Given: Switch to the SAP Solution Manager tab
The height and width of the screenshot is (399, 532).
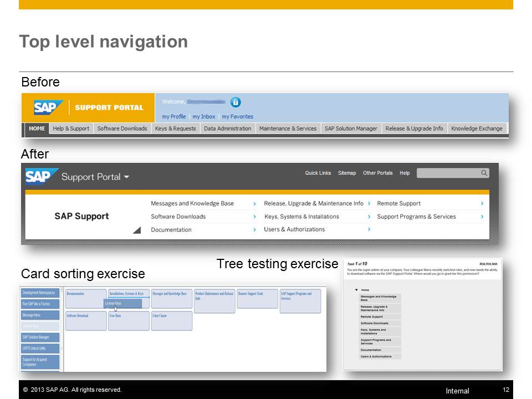Looking at the screenshot, I should 351,129.
